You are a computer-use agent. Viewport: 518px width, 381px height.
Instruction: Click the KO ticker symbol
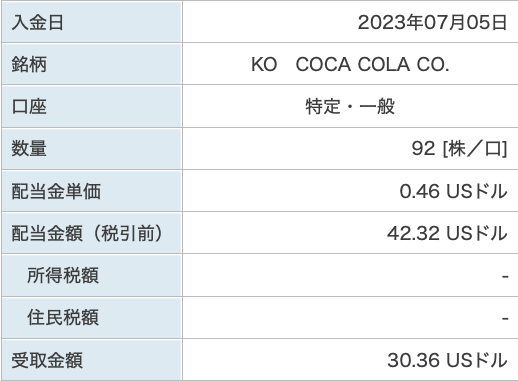[264, 64]
